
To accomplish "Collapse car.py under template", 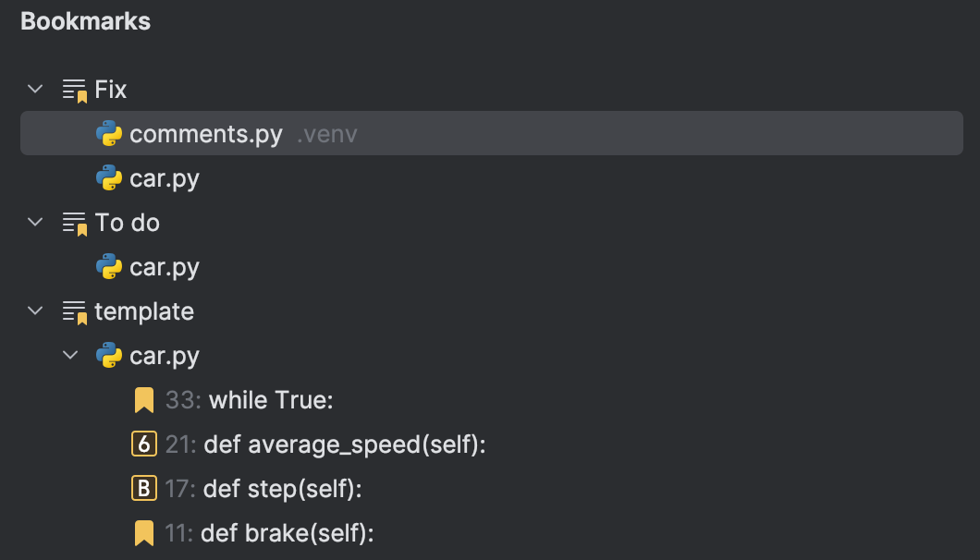I will 70,356.
